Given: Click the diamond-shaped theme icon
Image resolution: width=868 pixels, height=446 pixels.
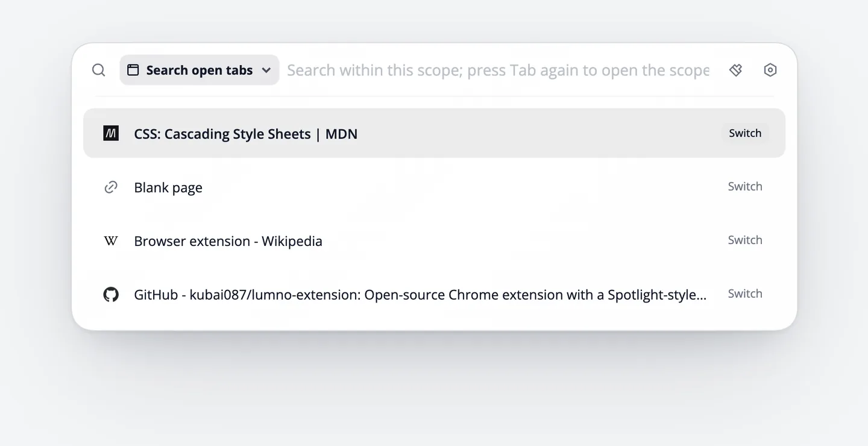Looking at the screenshot, I should (735, 70).
